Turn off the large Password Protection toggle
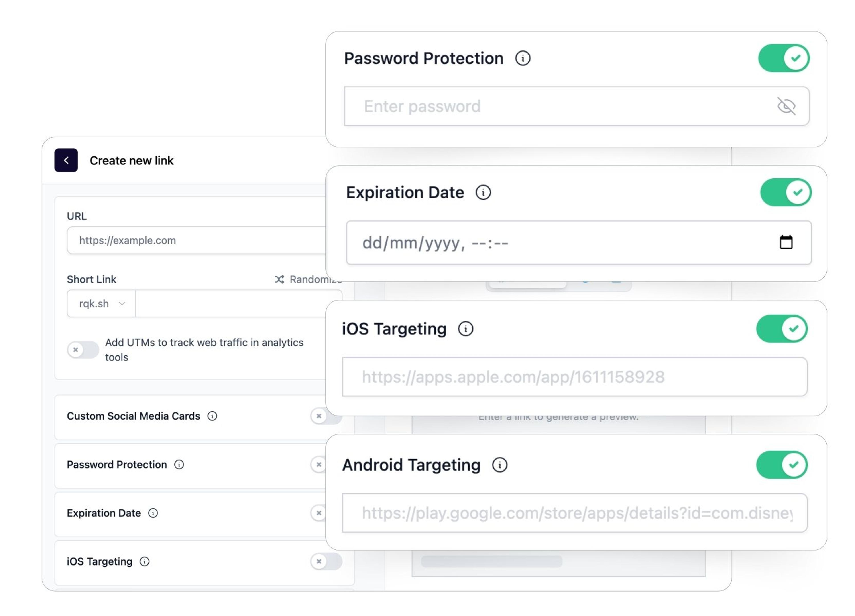The height and width of the screenshot is (616, 855). pos(784,58)
